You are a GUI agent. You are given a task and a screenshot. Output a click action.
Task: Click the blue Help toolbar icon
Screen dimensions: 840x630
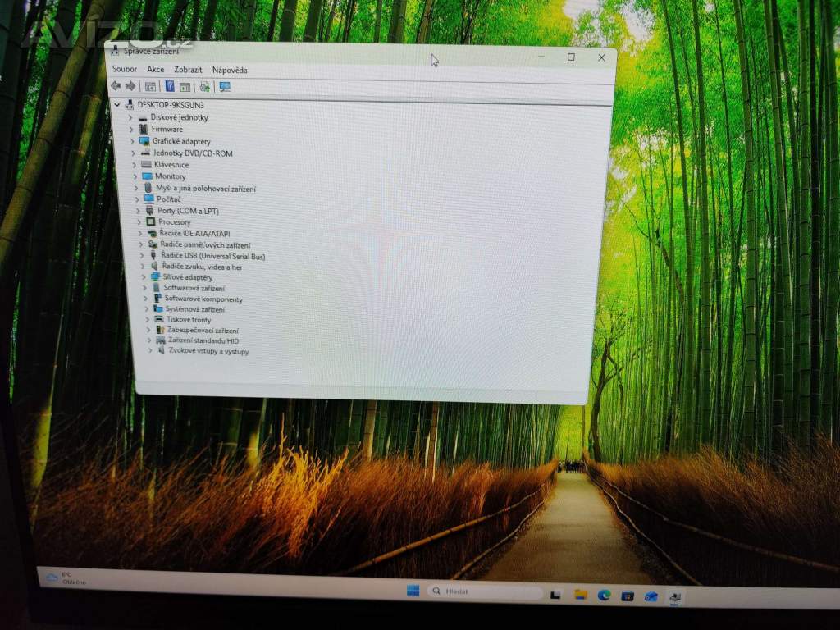click(x=170, y=86)
